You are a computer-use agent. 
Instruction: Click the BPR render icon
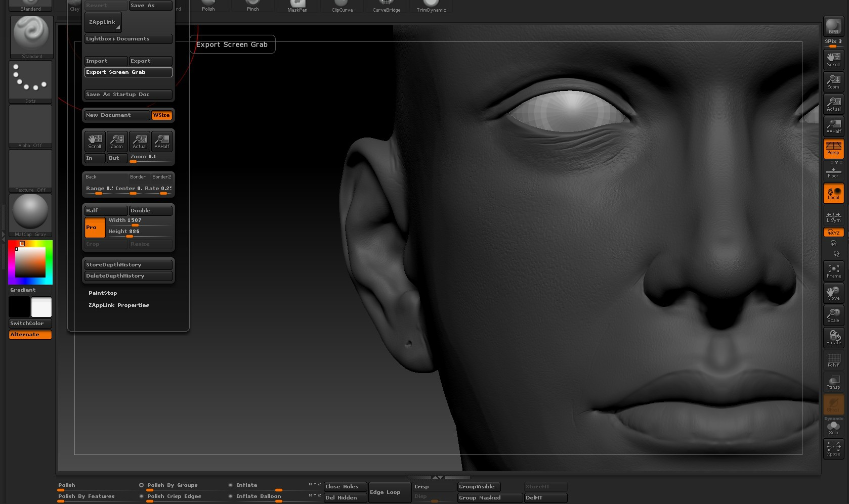point(833,26)
